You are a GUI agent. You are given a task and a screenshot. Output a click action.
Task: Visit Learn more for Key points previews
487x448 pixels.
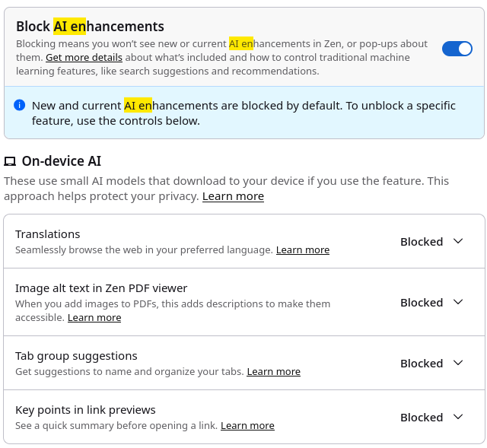[x=247, y=426]
